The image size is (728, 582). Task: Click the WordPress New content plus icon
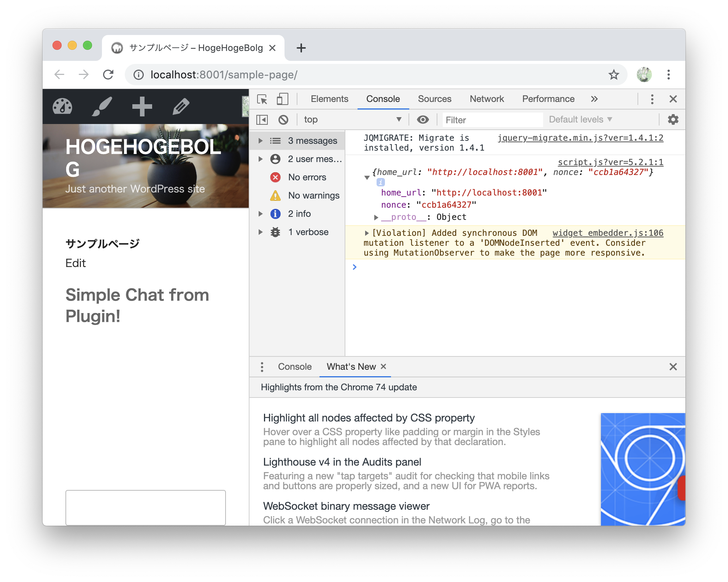coord(141,107)
